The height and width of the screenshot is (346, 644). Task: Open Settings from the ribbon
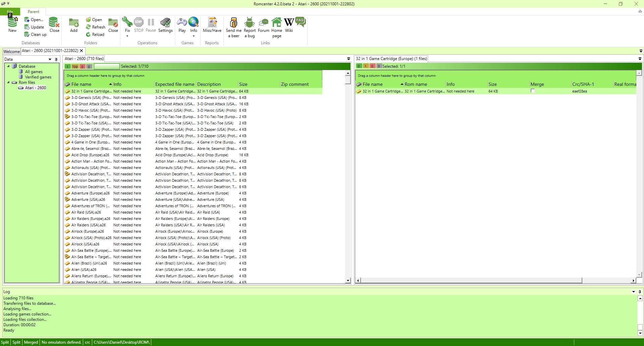pos(165,24)
